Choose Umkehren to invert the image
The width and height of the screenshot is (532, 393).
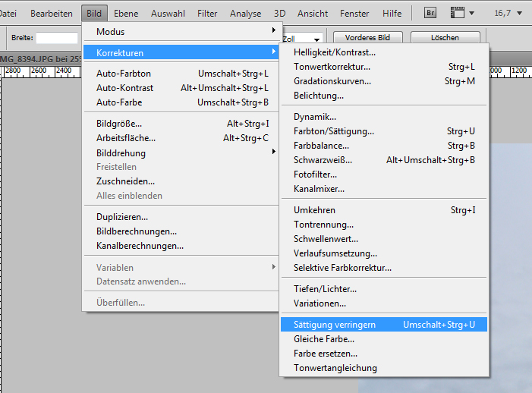(314, 210)
